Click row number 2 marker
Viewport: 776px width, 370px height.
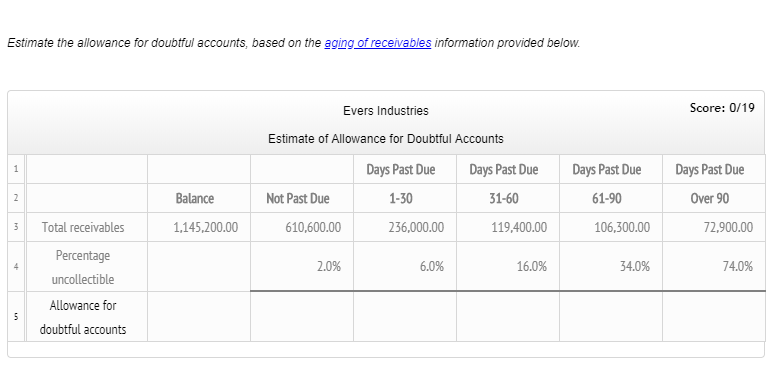[x=16, y=198]
